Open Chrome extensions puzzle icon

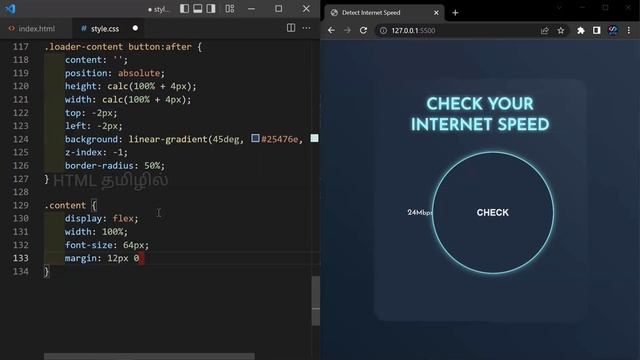(580, 31)
